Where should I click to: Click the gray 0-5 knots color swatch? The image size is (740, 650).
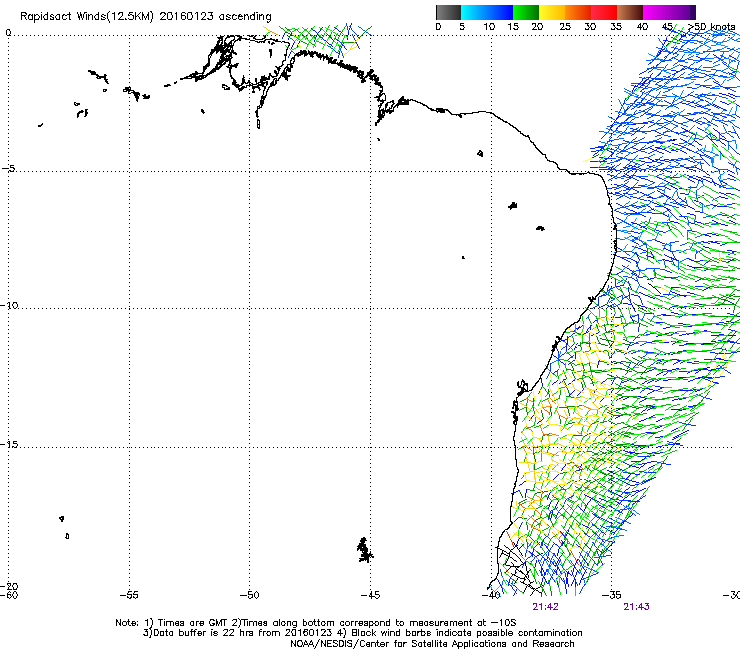[448, 12]
